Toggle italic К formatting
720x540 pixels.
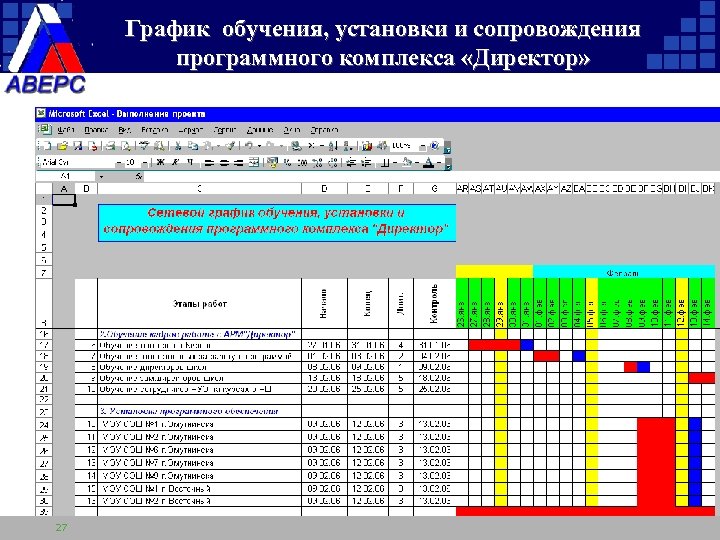tap(175, 163)
